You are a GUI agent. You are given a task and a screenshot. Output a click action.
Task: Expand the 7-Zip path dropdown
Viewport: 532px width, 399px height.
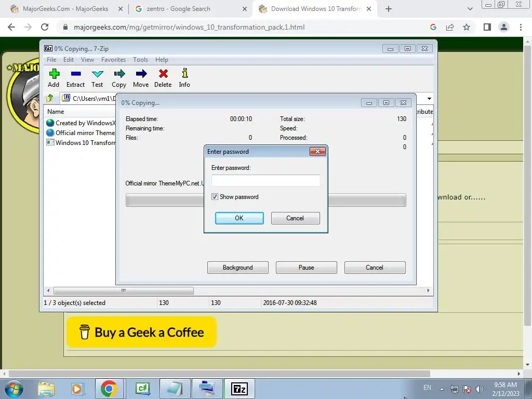click(429, 98)
